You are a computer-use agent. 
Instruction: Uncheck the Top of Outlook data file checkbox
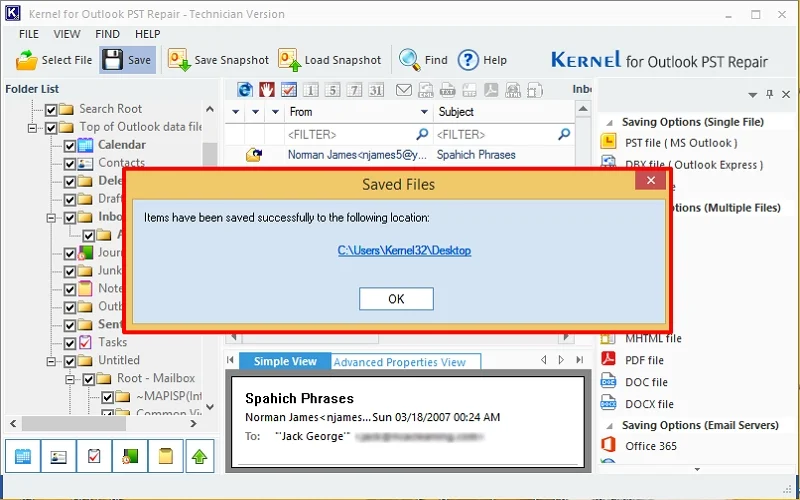(x=51, y=127)
